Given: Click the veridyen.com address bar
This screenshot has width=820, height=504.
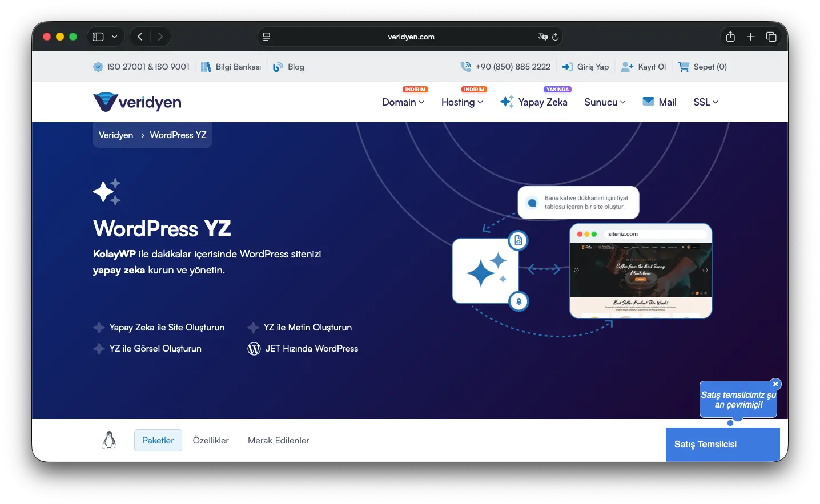Looking at the screenshot, I should [x=411, y=37].
